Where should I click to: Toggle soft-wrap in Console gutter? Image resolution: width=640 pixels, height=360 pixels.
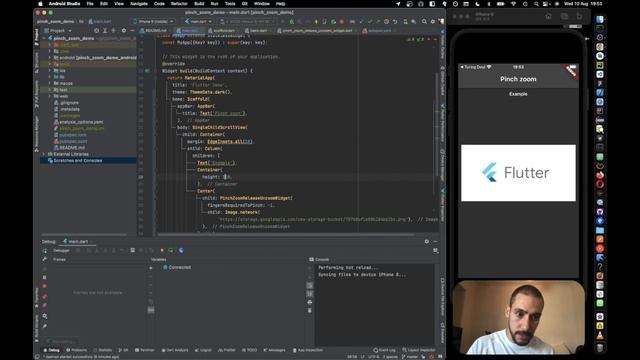[x=310, y=285]
